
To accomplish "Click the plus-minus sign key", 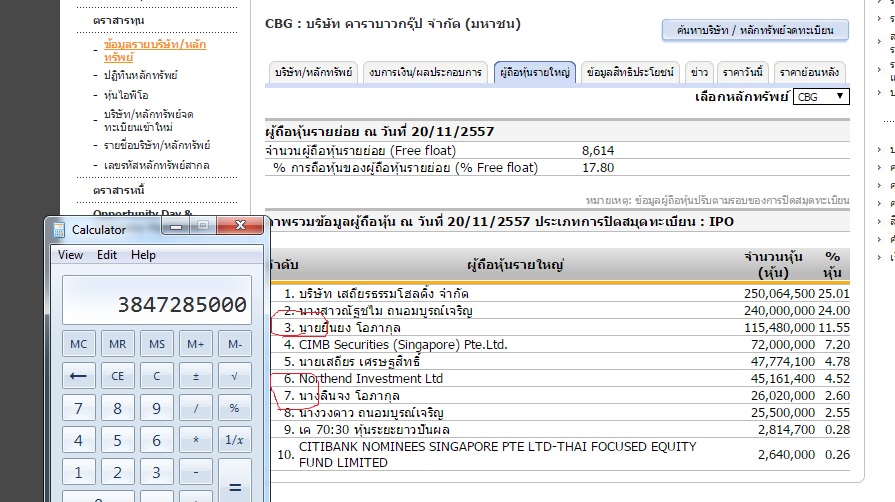I will click(196, 376).
